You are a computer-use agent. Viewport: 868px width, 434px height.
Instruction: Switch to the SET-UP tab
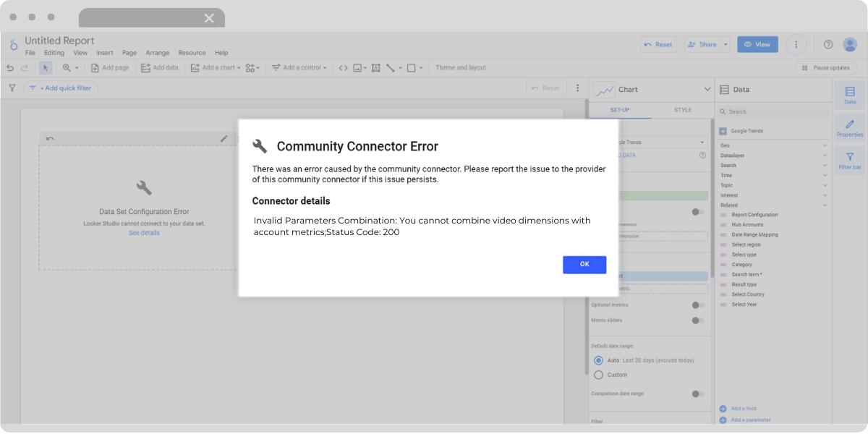point(620,111)
